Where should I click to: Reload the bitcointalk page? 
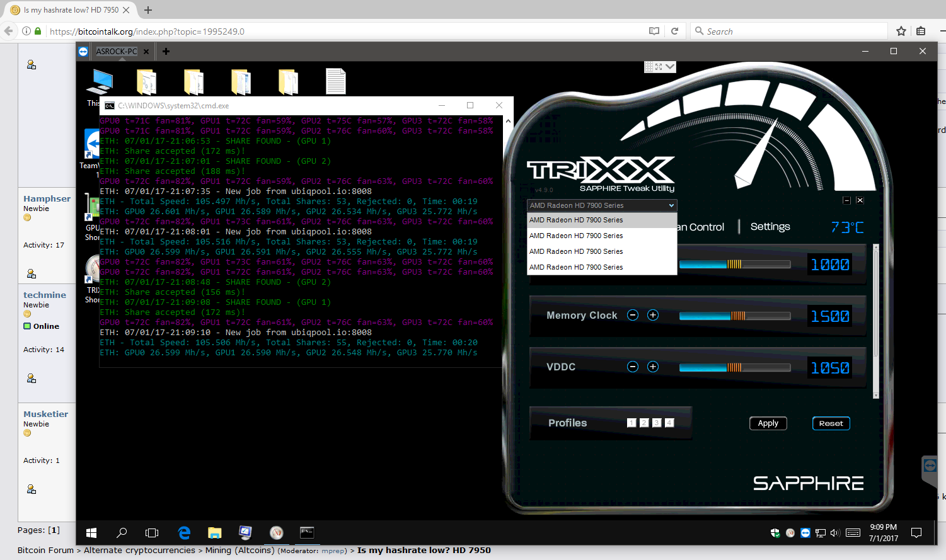674,31
